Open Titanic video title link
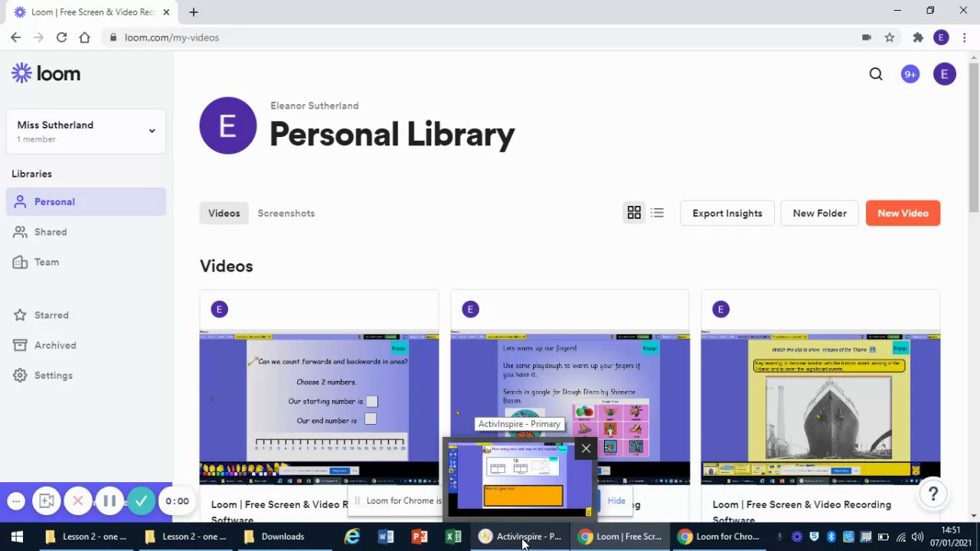 [x=802, y=511]
